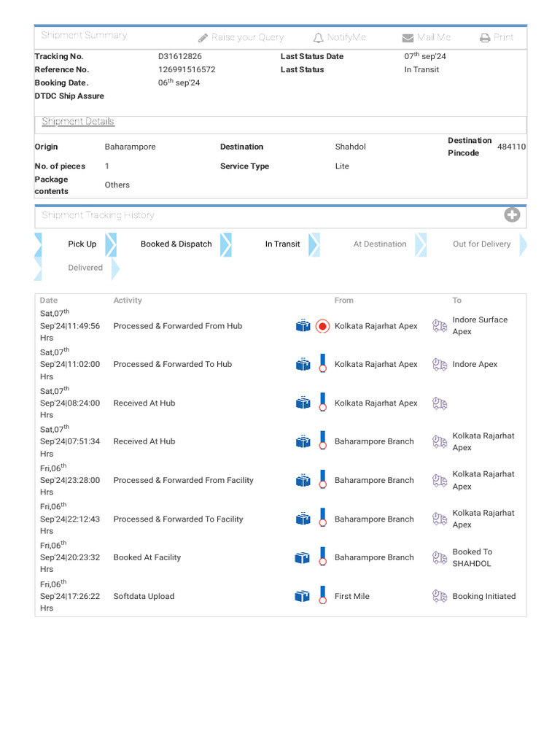Click package icon in the 07:51:34 Received At Hub row

[x=303, y=441]
